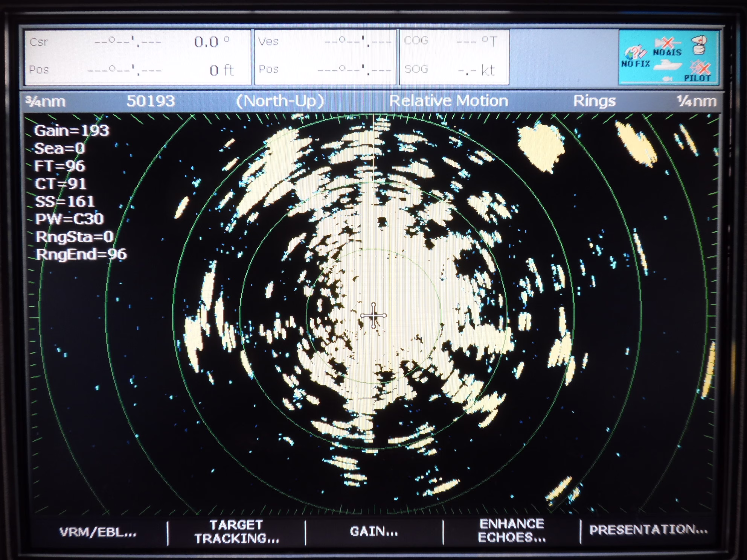Click the Relative Motion mode label
747x560 pixels.
pos(448,100)
